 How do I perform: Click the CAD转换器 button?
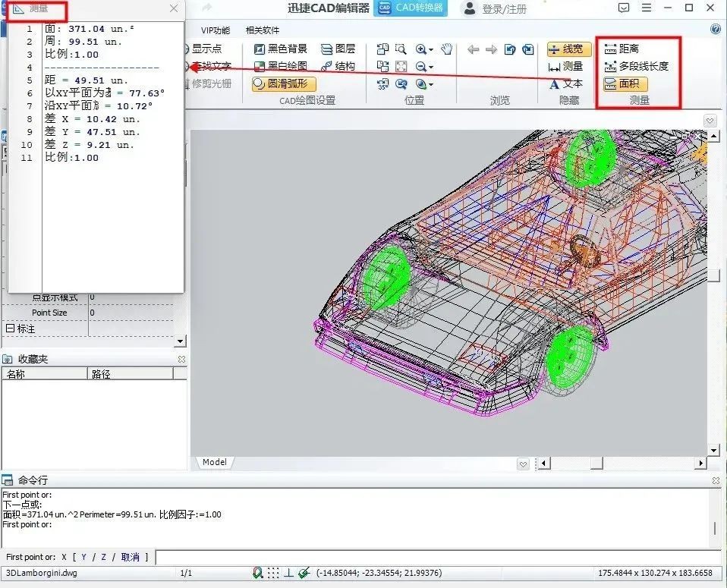coord(411,8)
